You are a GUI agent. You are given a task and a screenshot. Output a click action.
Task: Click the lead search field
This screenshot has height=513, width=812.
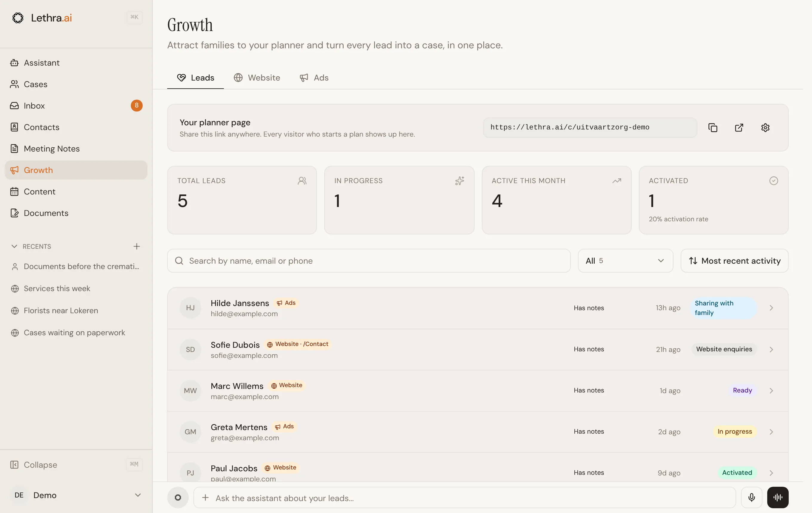click(x=369, y=261)
